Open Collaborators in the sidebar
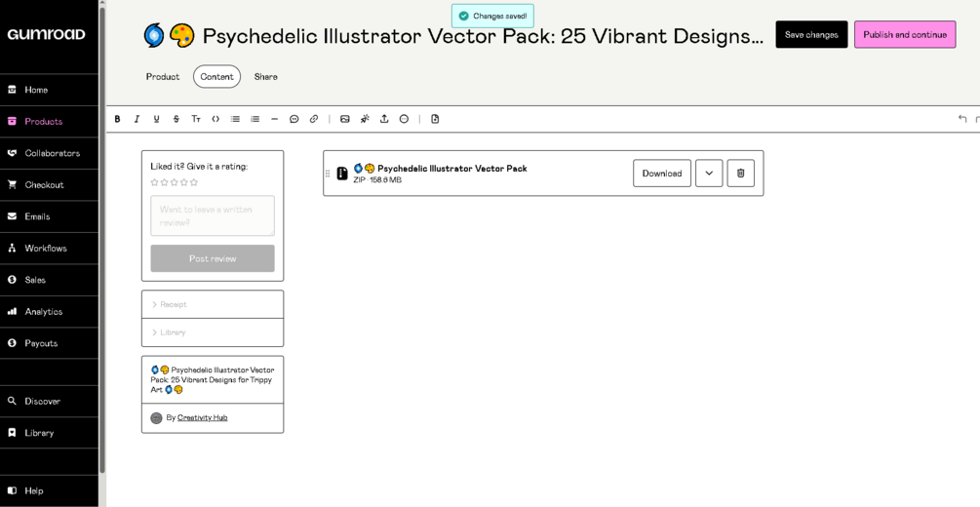 coord(49,153)
